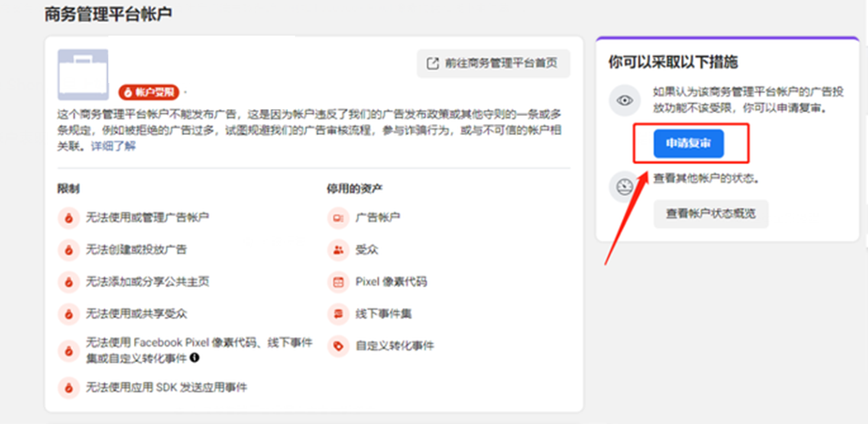Select the text 无法添加或分享公共主页
This screenshot has width=868, height=424.
[x=148, y=282]
